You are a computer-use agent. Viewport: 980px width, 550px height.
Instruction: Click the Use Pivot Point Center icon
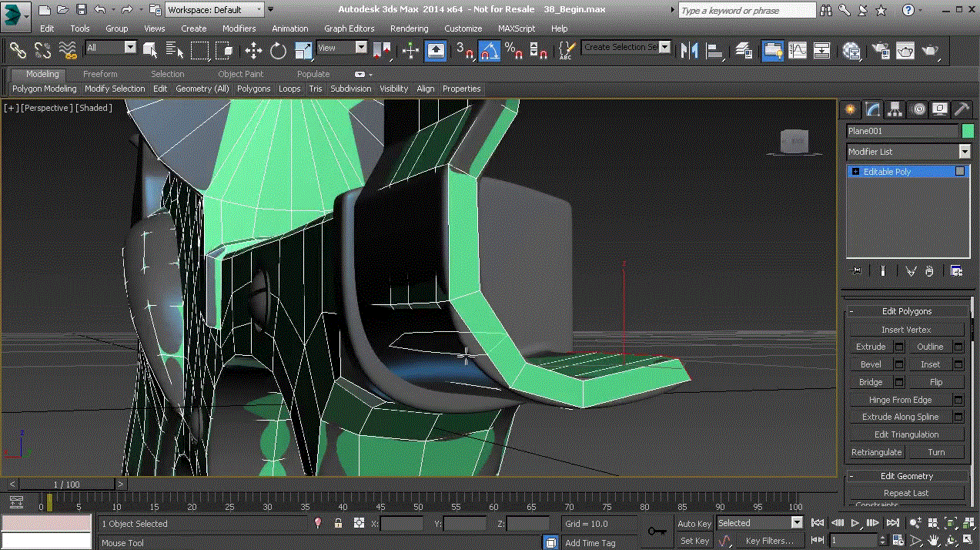click(382, 51)
